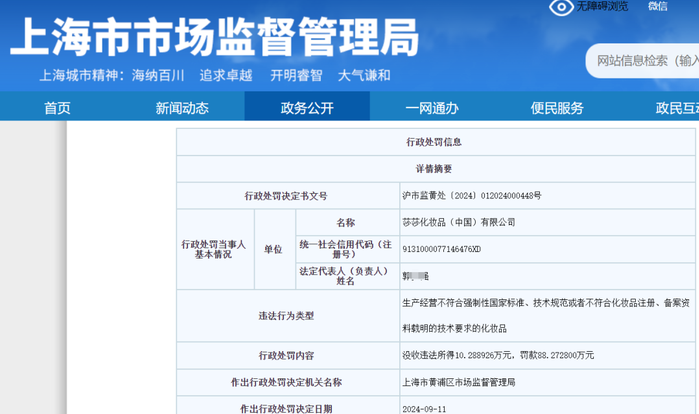Click the 行政处罚当事人基本情况 cell
This screenshot has height=414, width=699.
tap(214, 249)
